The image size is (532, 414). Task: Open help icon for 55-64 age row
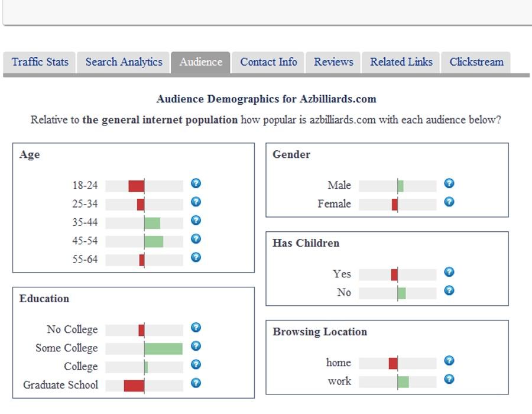click(196, 257)
